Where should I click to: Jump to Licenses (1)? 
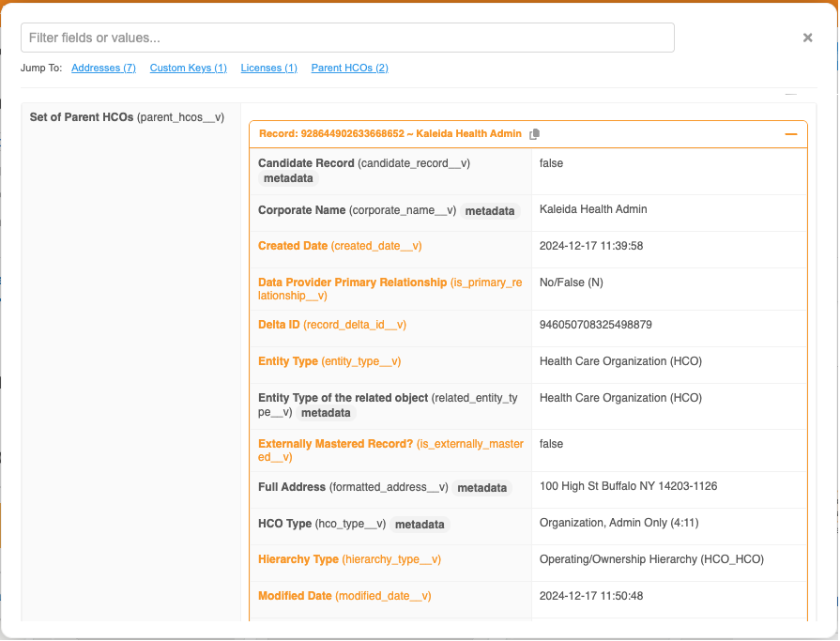click(x=269, y=68)
